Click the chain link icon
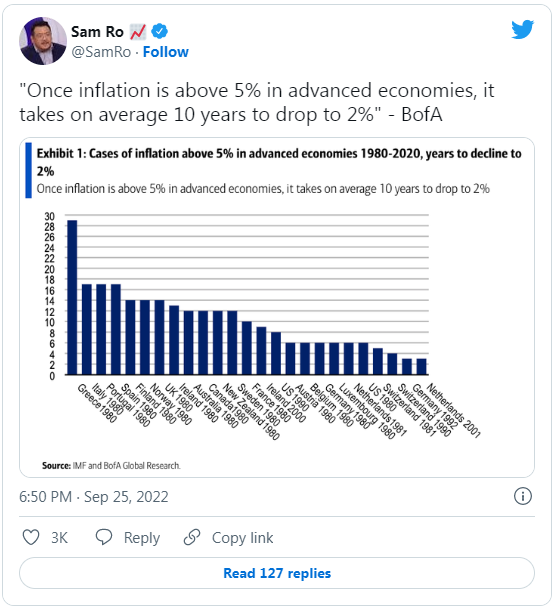 (192, 537)
